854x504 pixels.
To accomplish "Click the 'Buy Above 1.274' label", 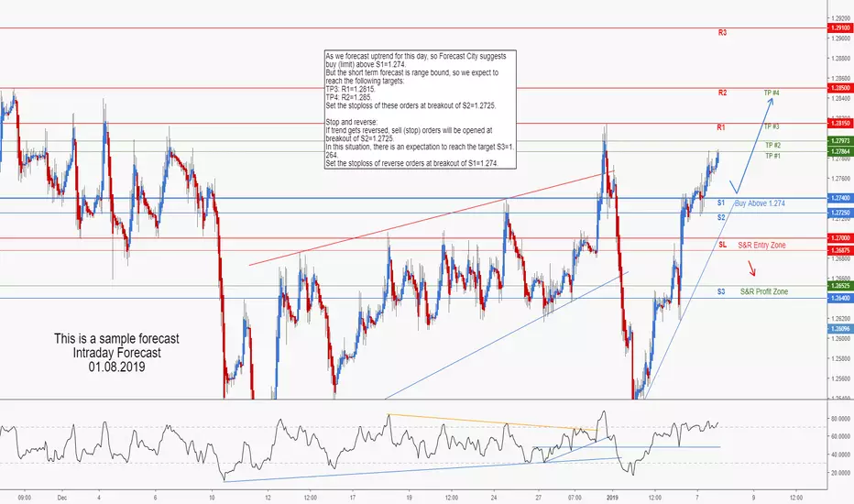I will [760, 203].
